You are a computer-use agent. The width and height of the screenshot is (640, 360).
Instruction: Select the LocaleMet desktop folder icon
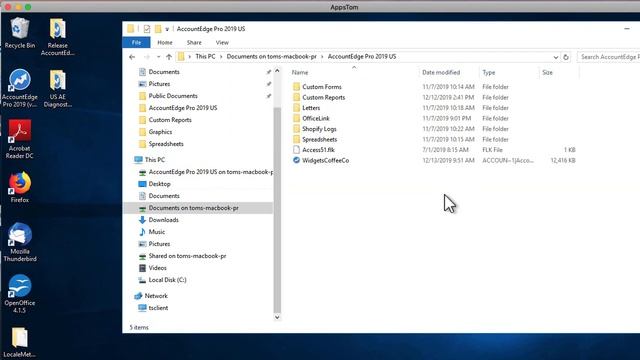click(20, 342)
